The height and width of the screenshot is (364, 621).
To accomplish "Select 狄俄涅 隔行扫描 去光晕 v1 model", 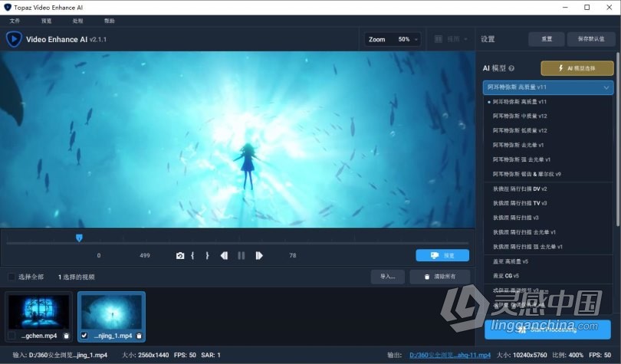I will coord(548,232).
